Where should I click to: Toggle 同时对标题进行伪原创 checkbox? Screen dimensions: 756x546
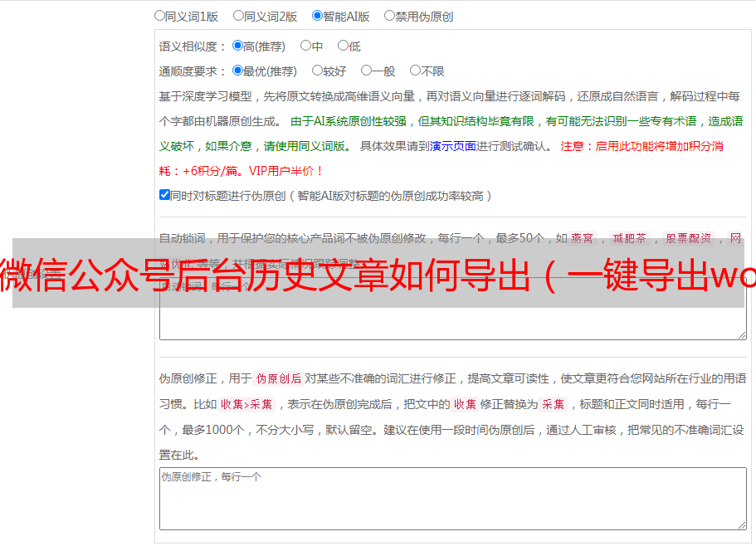tap(164, 195)
